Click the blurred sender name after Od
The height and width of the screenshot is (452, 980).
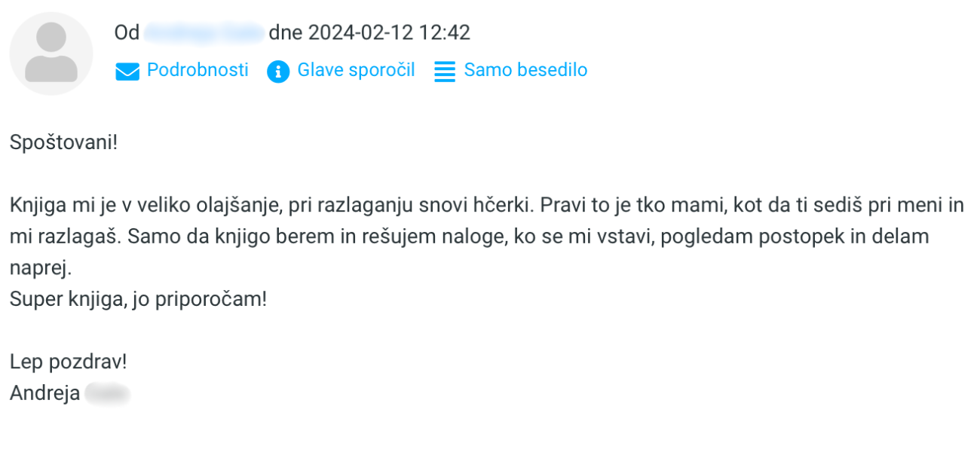(x=204, y=33)
